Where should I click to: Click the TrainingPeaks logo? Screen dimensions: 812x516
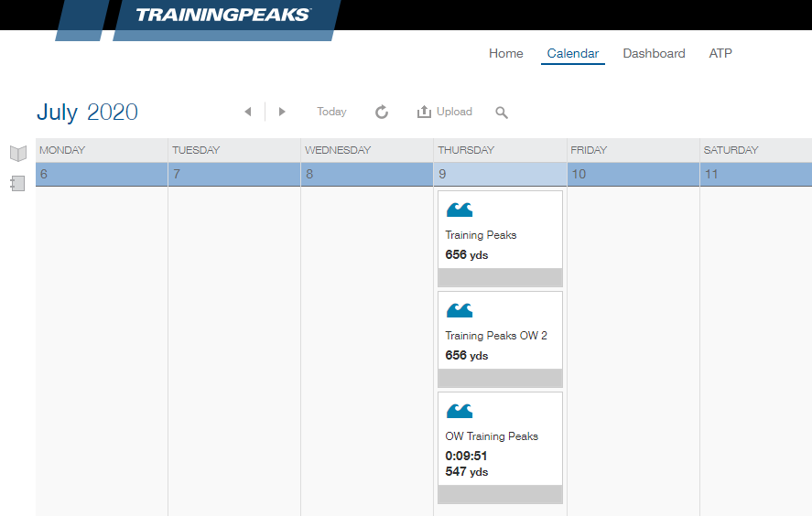[223, 15]
